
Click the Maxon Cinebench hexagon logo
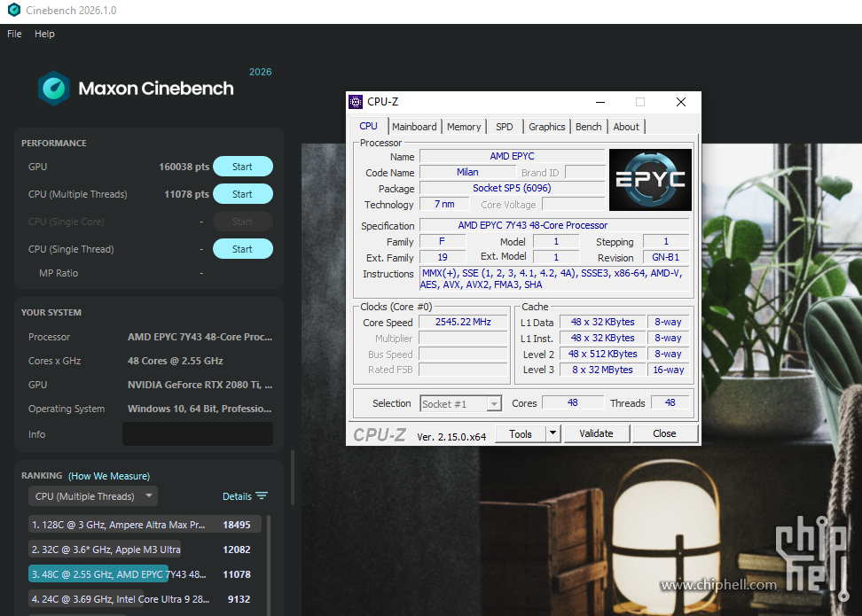[53, 89]
